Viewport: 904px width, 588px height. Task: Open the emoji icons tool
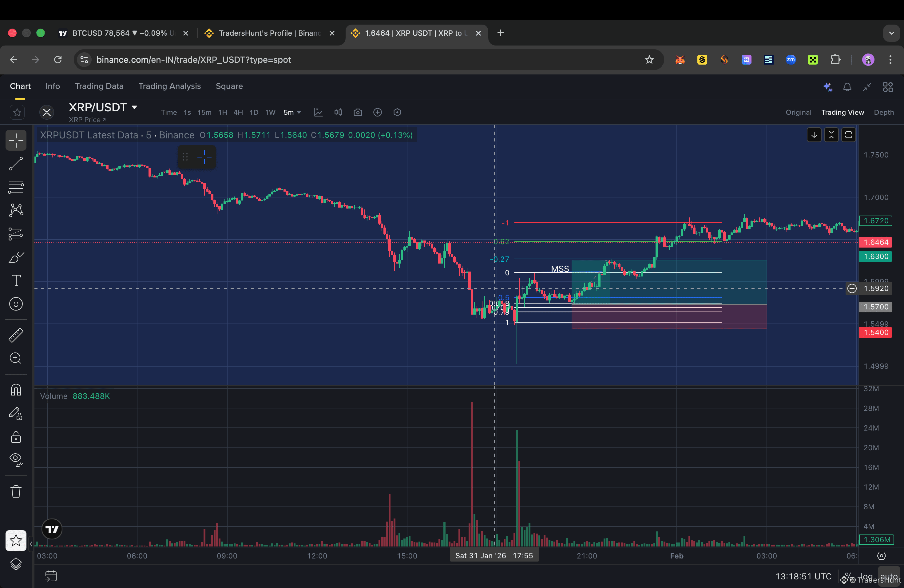pos(16,304)
